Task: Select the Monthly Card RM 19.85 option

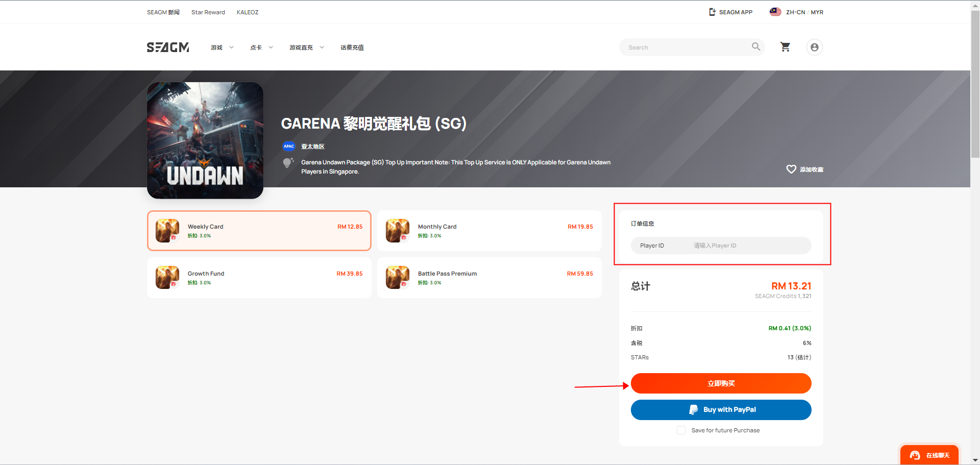Action: (489, 231)
